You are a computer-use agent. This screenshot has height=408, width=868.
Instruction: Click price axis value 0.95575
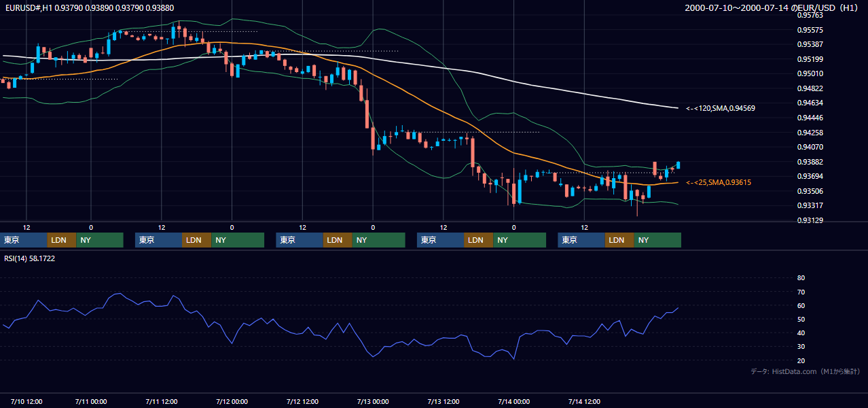click(x=810, y=30)
